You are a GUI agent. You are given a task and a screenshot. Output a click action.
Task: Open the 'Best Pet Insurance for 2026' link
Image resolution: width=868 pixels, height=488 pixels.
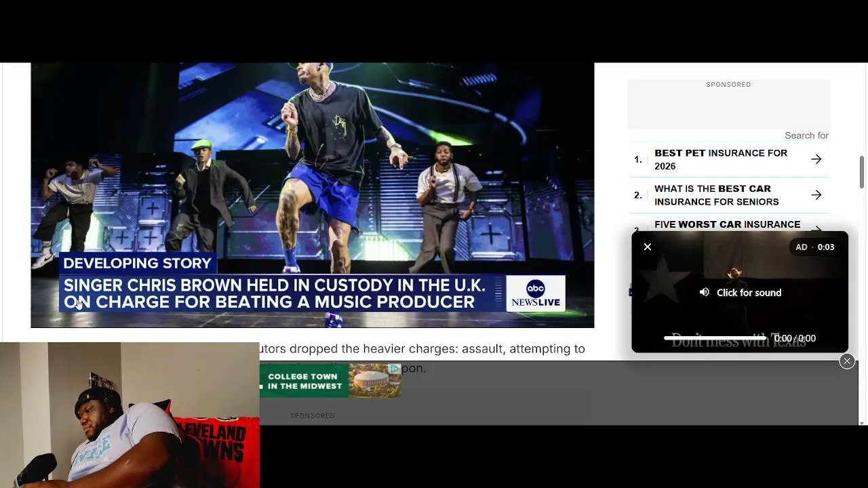[x=721, y=159]
